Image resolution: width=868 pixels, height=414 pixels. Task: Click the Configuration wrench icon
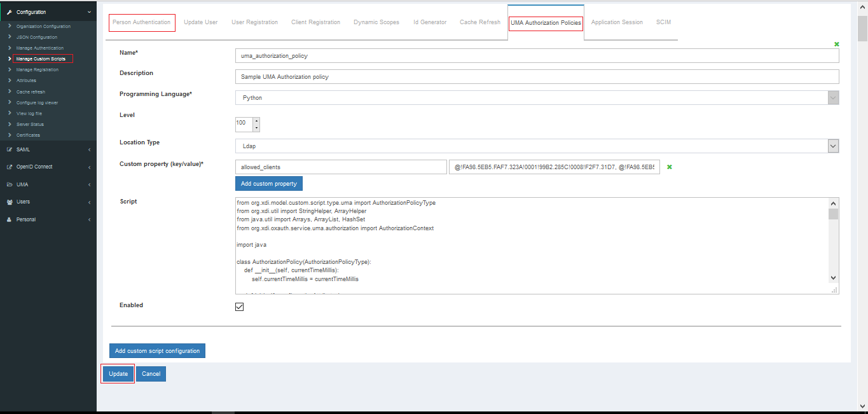click(x=10, y=12)
